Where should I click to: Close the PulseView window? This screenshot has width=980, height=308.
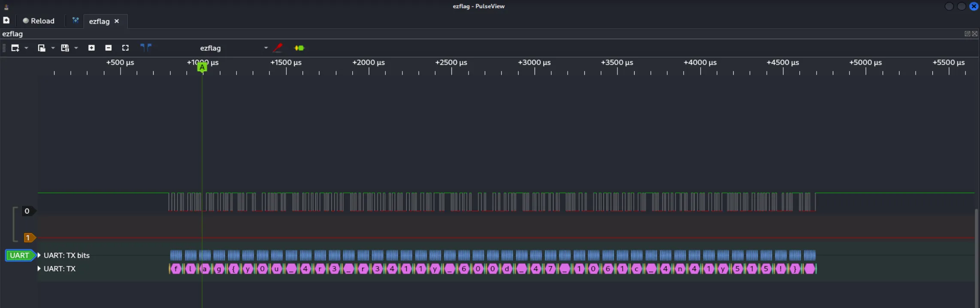tap(974, 6)
